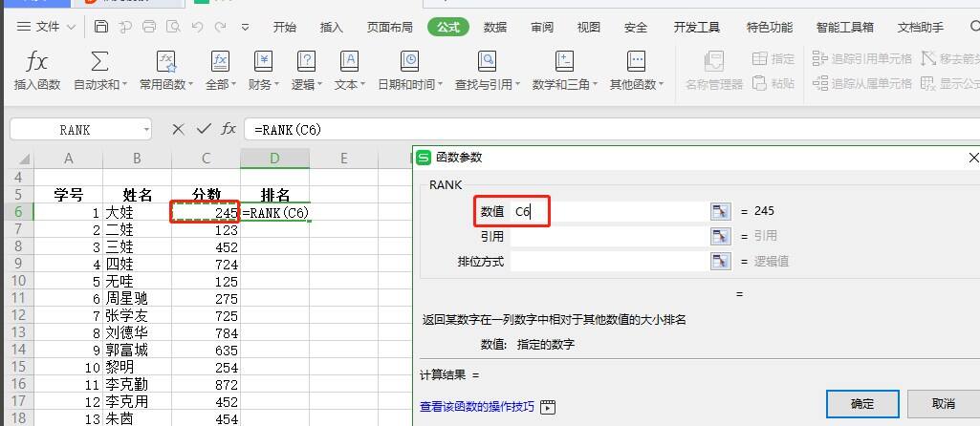Click cell containing 周星驰

point(137,299)
